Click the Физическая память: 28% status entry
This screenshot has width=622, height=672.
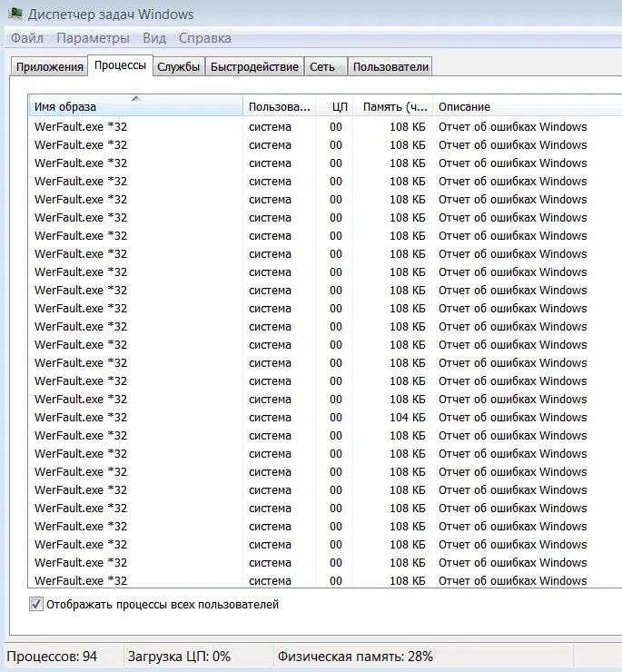point(355,657)
